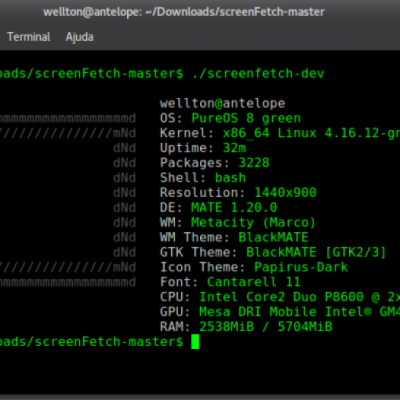
Task: Open the Ajuda menu
Action: tap(79, 37)
